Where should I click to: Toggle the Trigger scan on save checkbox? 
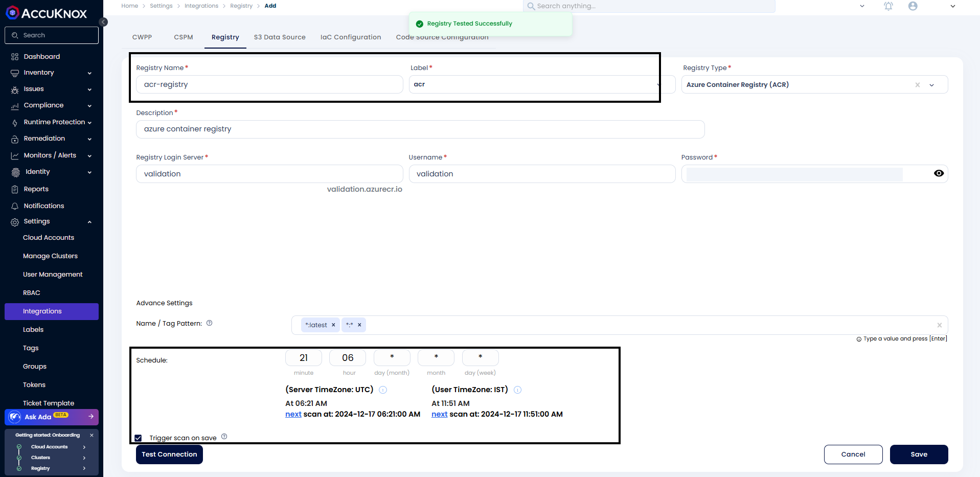point(138,438)
